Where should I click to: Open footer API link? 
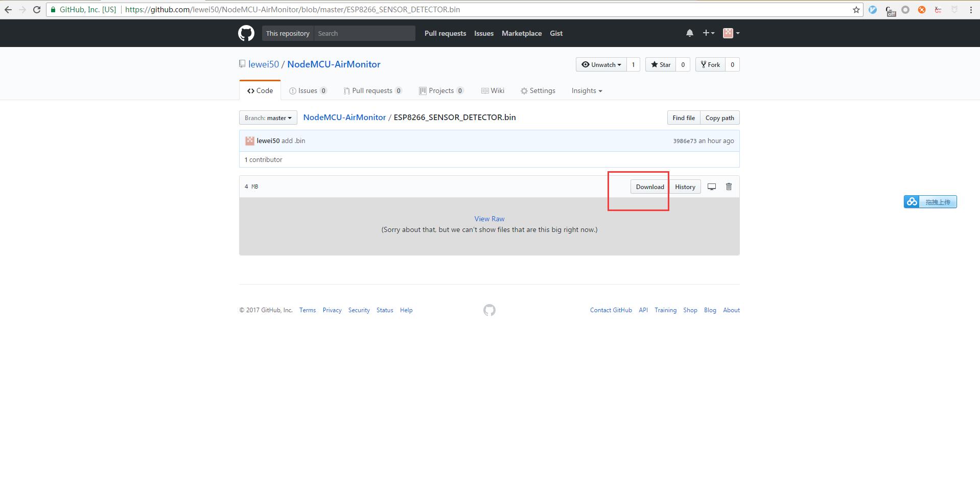point(643,310)
